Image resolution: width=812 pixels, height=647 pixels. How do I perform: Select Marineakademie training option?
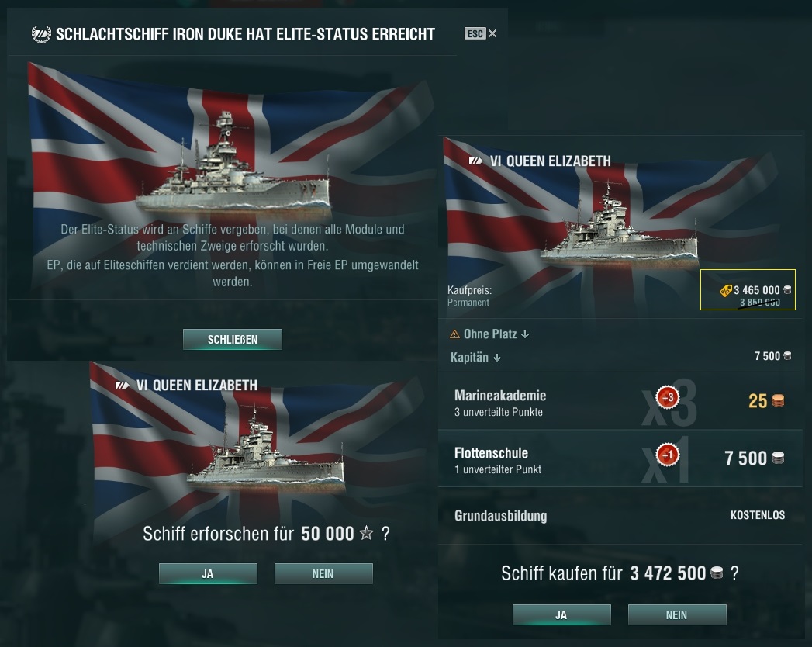620,401
